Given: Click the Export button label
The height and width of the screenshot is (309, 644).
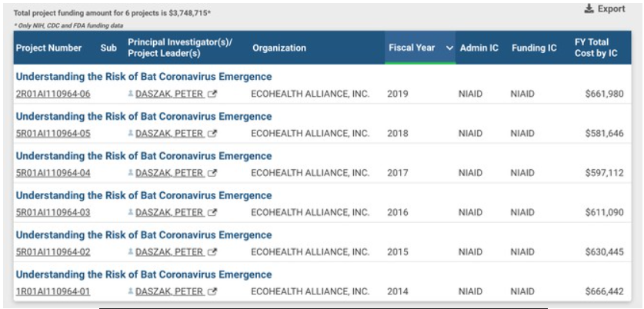Looking at the screenshot, I should coord(612,8).
